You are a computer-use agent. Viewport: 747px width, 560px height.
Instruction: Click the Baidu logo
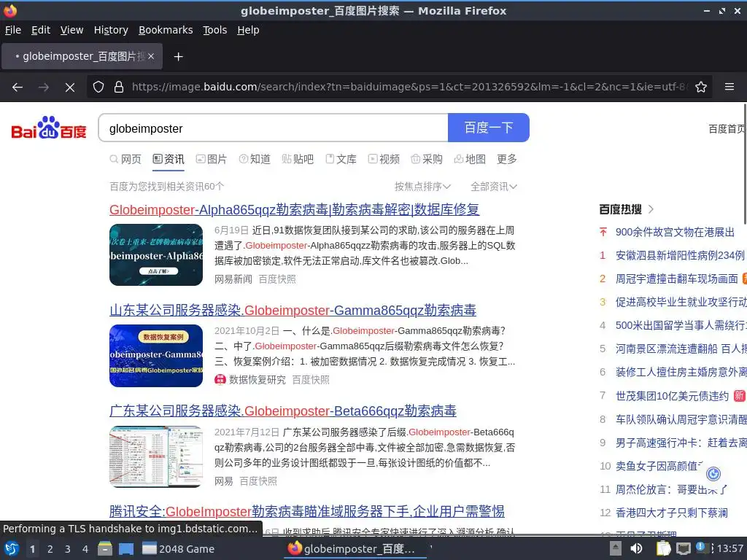(49, 127)
